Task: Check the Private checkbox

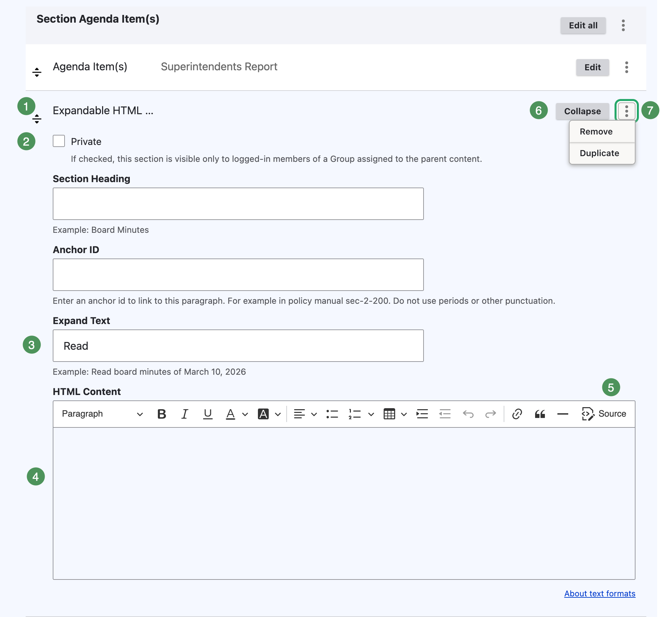Action: click(x=59, y=141)
